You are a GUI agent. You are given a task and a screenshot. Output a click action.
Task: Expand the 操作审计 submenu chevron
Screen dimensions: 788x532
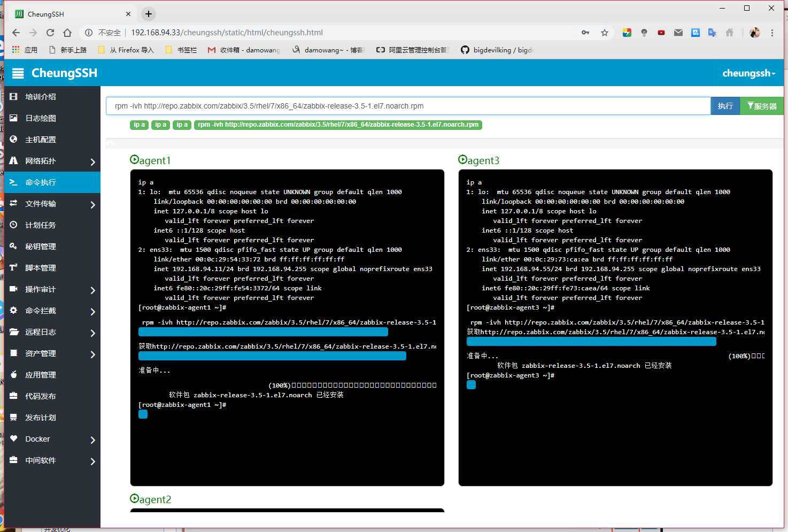92,290
